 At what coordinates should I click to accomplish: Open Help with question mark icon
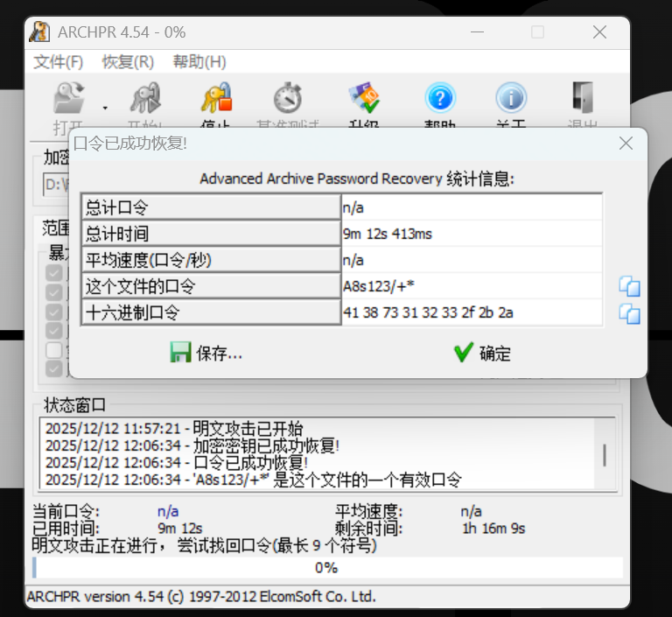tap(440, 98)
